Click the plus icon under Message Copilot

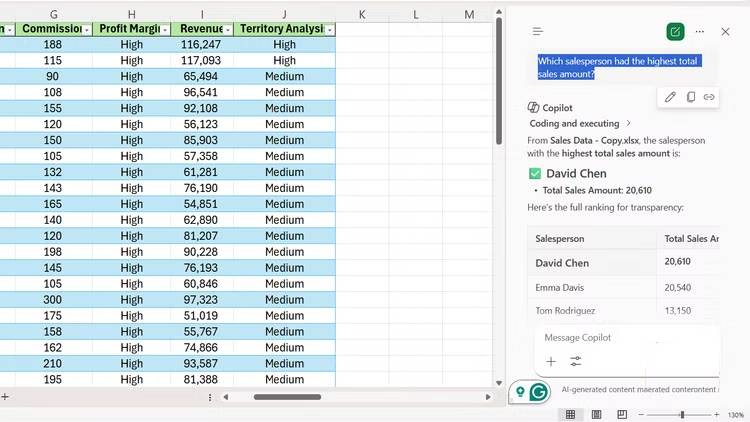pyautogui.click(x=551, y=361)
